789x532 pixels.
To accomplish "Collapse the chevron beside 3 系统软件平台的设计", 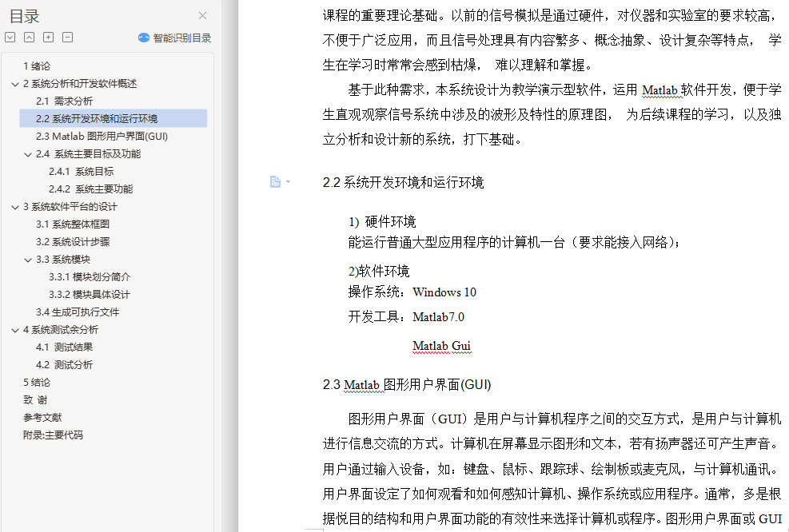I will pyautogui.click(x=15, y=207).
